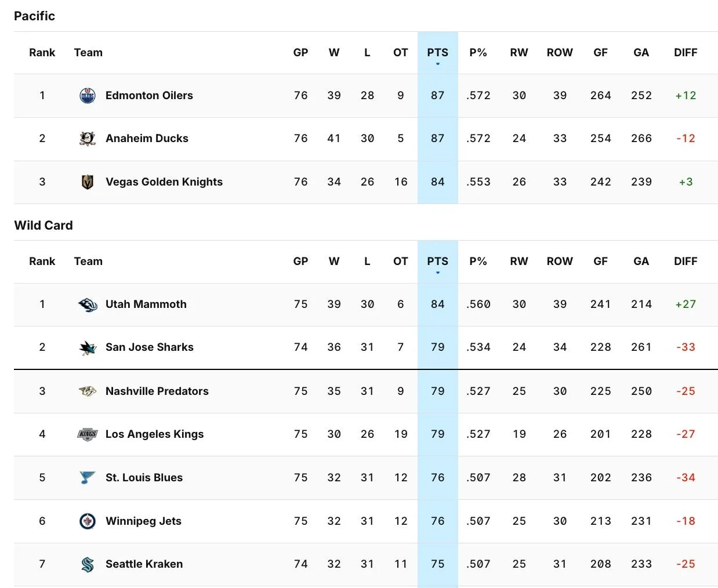Sort Pacific table by PTS column
The width and height of the screenshot is (718, 588).
pos(438,53)
